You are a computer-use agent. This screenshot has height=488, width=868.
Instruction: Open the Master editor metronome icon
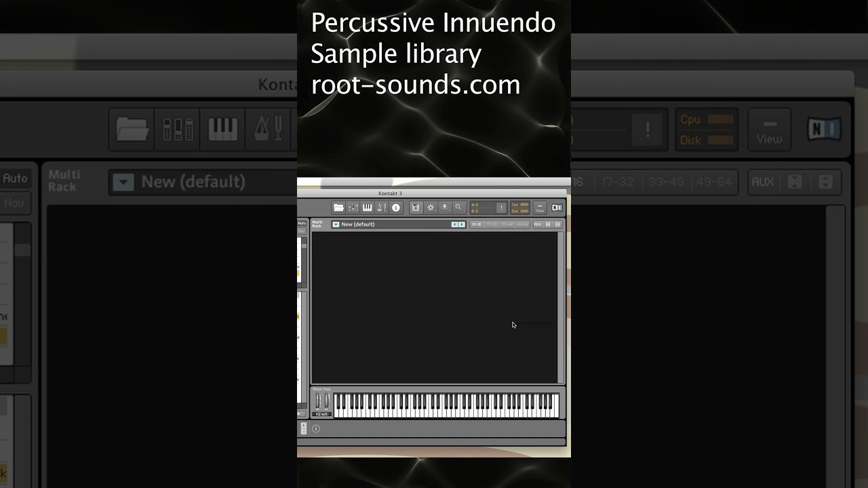pos(382,207)
